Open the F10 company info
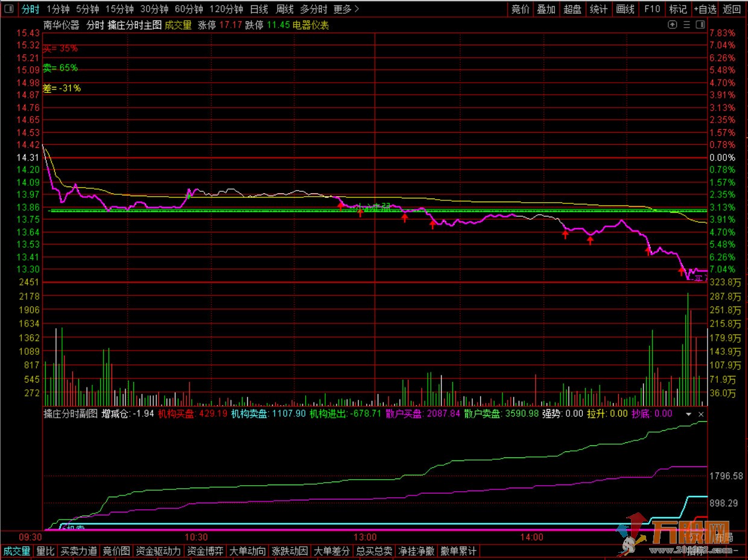 point(652,9)
